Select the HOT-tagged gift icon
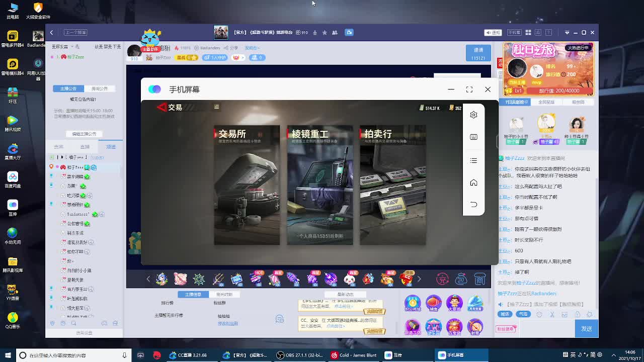Screen dimensions: 644x362 [x=256, y=279]
